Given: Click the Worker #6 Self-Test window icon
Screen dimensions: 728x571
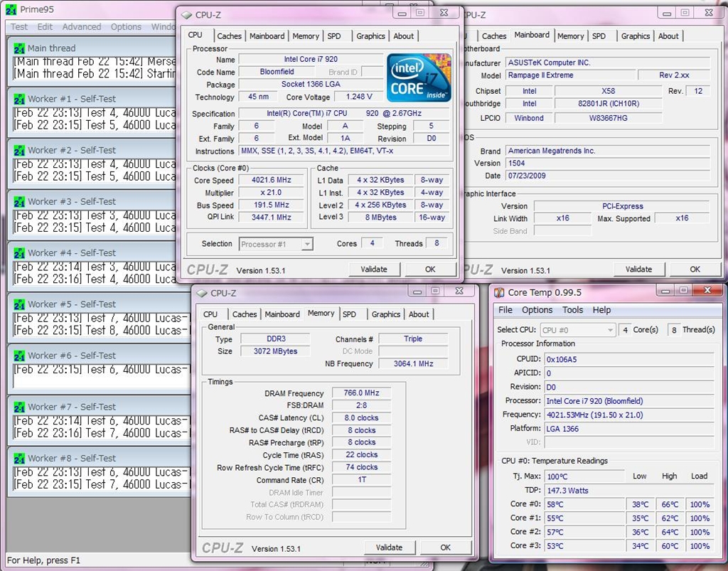Looking at the screenshot, I should click(x=19, y=356).
